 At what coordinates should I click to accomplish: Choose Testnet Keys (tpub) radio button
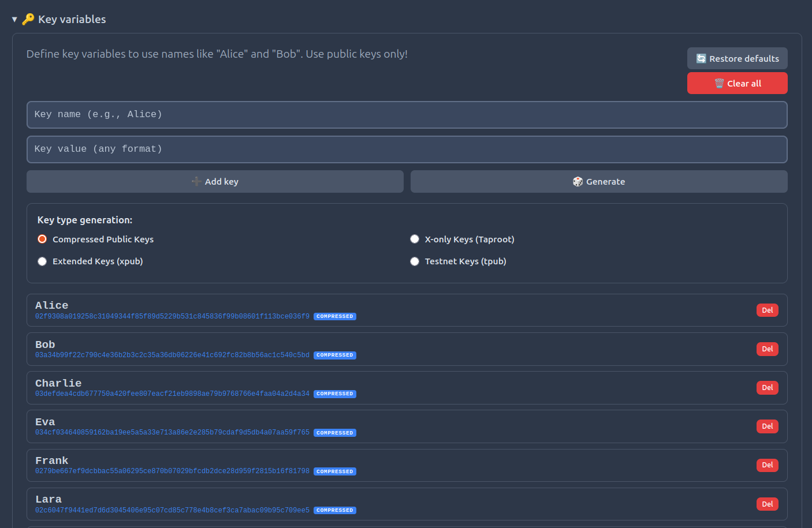415,261
